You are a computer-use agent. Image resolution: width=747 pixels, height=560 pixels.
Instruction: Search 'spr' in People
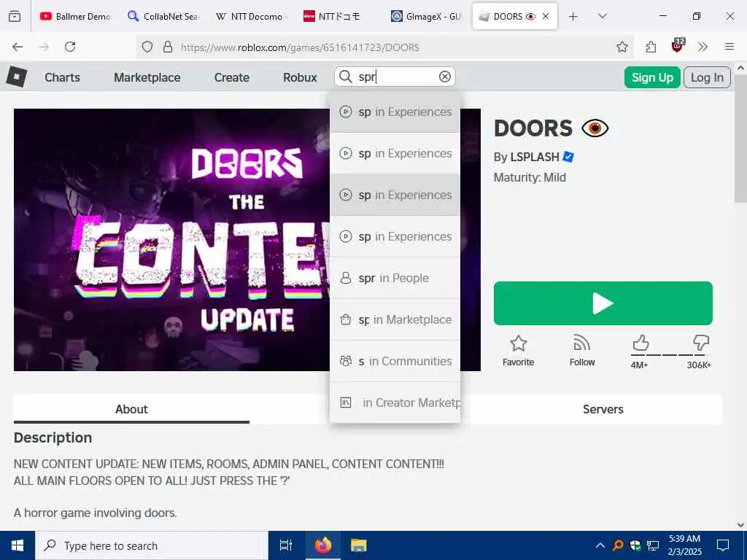click(395, 278)
